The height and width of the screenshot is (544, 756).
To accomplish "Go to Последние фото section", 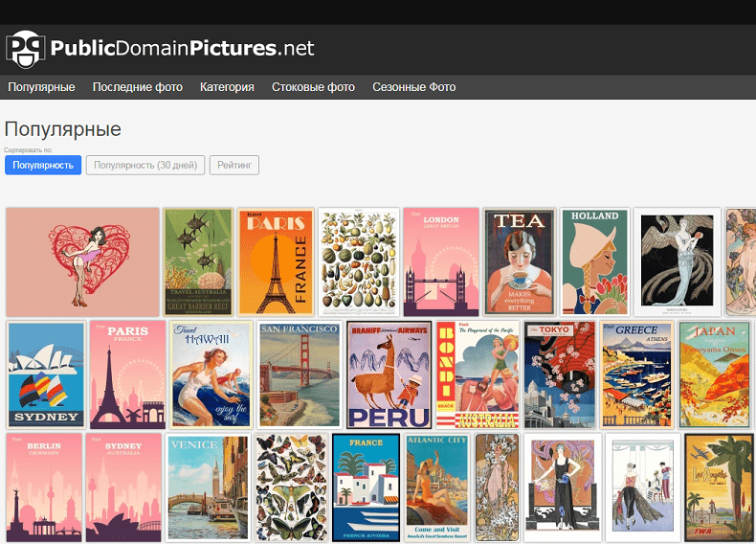I will pyautogui.click(x=138, y=87).
